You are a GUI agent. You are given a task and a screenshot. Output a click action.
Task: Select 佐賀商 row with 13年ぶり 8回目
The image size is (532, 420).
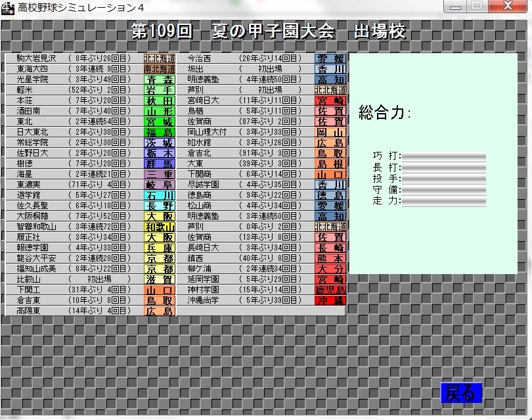[261, 237]
